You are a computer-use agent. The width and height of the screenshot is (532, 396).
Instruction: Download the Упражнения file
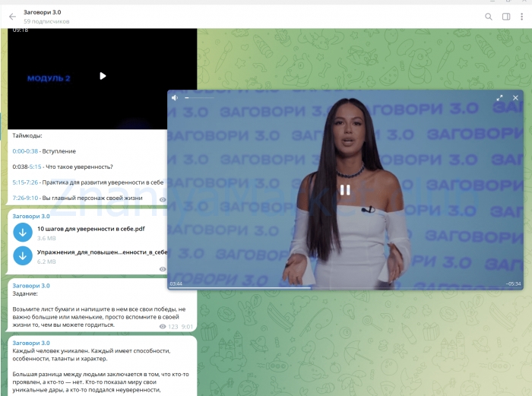point(22,256)
